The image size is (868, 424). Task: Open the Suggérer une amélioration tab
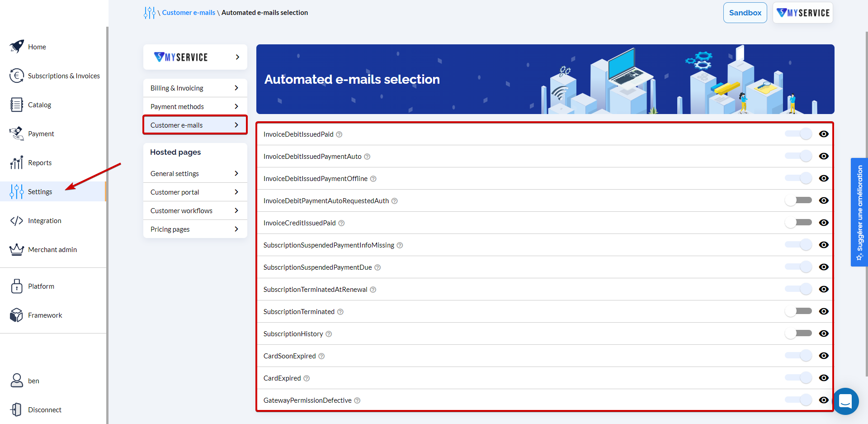coord(859,212)
